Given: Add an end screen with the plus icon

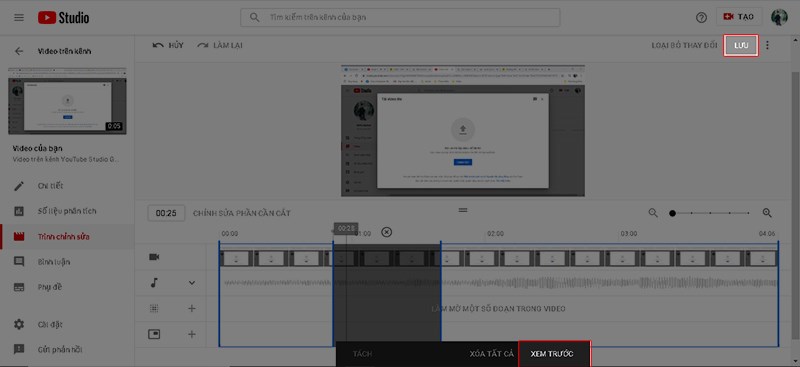Looking at the screenshot, I should 192,334.
